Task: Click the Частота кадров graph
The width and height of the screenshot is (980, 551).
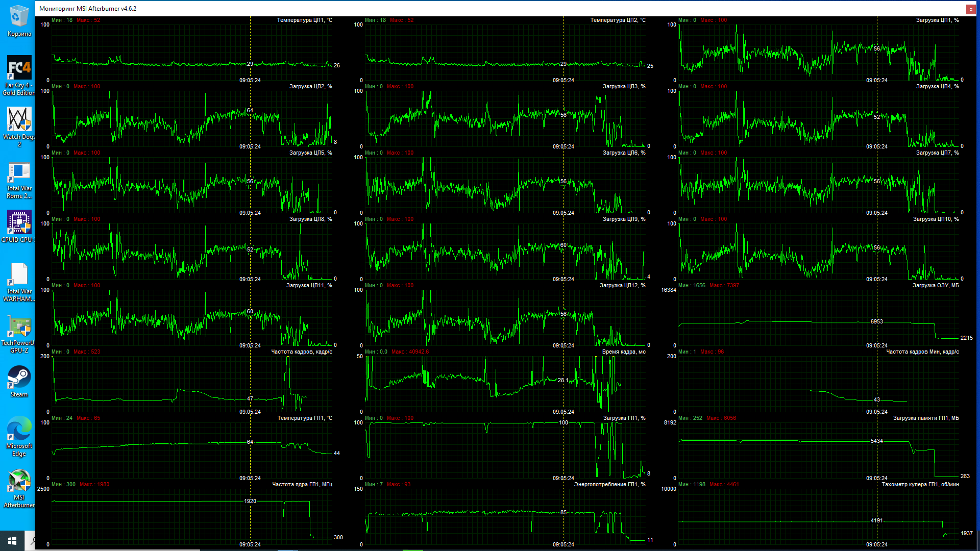Action: 191,384
